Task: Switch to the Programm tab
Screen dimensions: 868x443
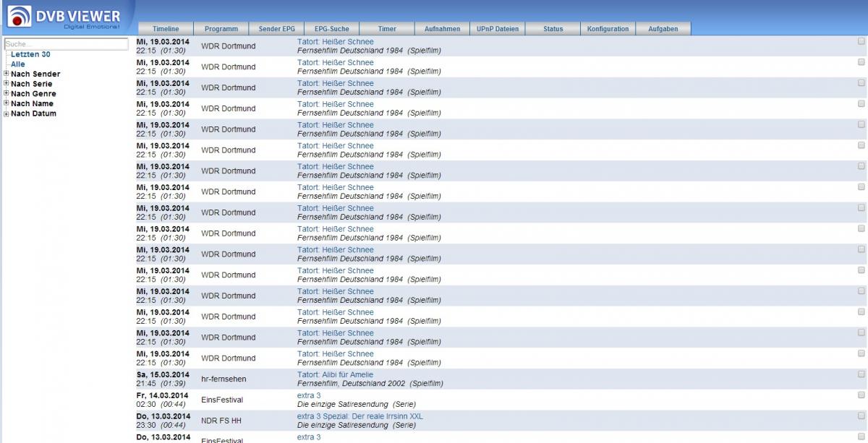Action: click(221, 29)
